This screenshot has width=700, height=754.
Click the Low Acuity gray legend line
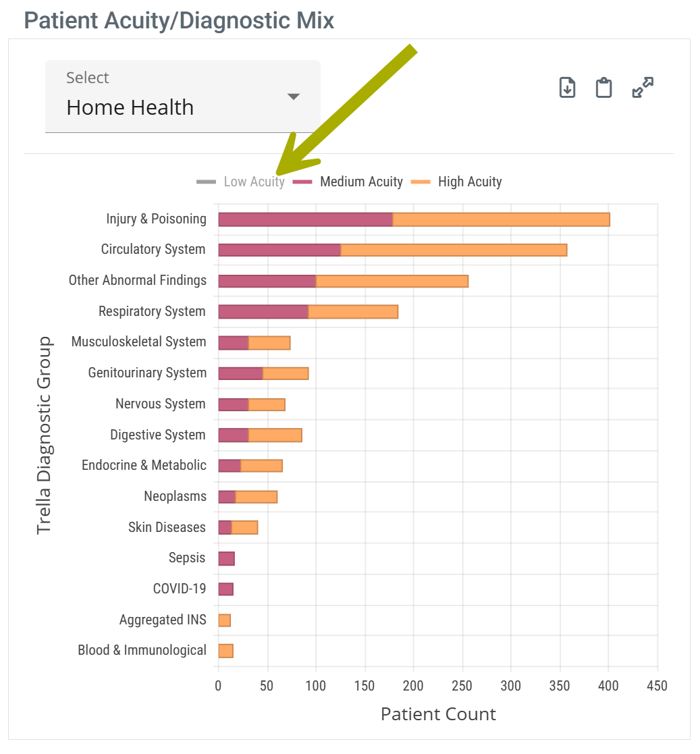[206, 182]
